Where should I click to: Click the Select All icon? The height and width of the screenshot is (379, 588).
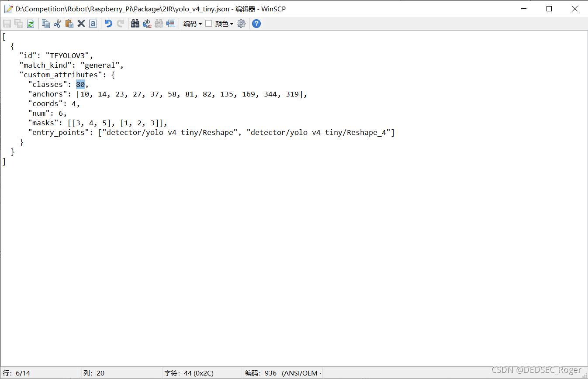[93, 24]
